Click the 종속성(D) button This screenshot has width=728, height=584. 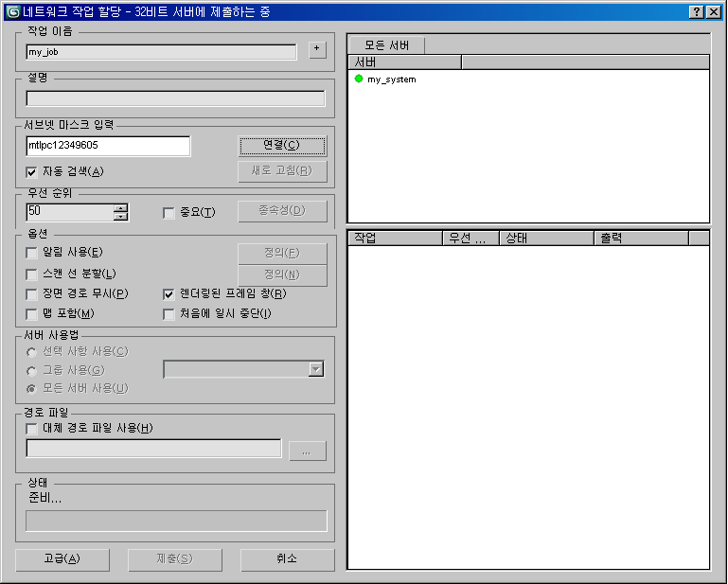point(282,211)
